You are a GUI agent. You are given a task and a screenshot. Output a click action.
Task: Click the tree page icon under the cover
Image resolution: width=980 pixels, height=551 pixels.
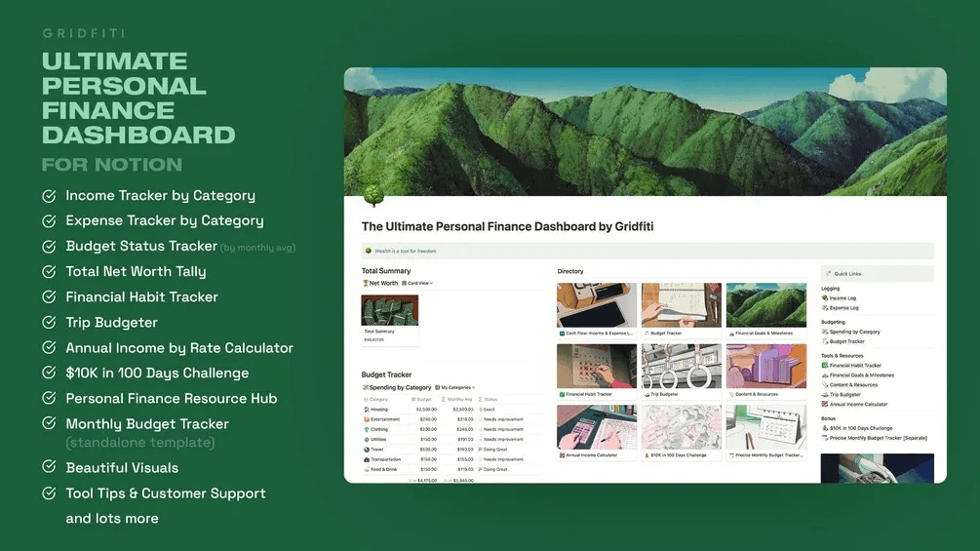pos(373,195)
